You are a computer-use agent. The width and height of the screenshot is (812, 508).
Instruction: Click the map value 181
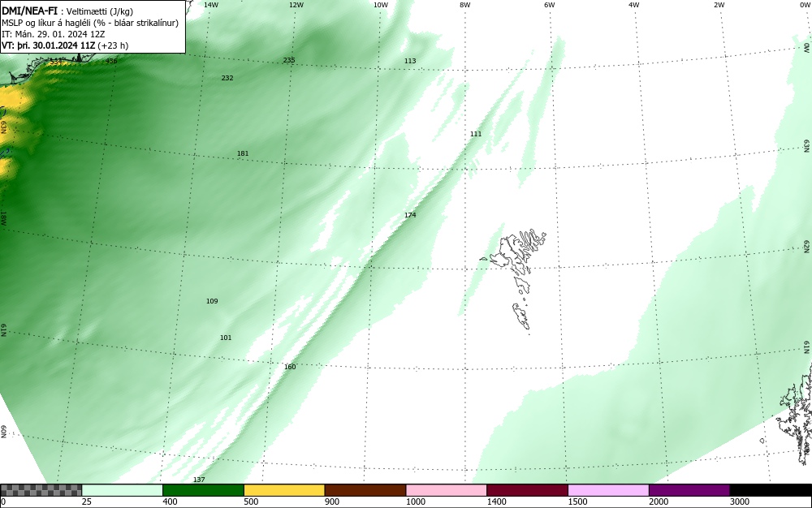(243, 153)
